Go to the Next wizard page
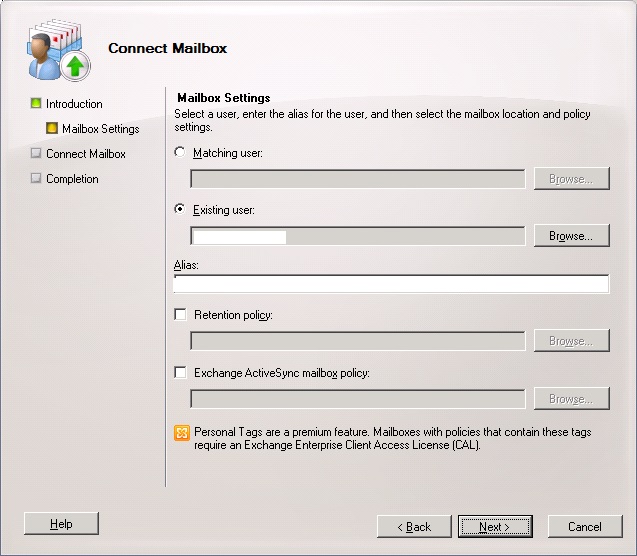The width and height of the screenshot is (637, 556). [x=495, y=527]
